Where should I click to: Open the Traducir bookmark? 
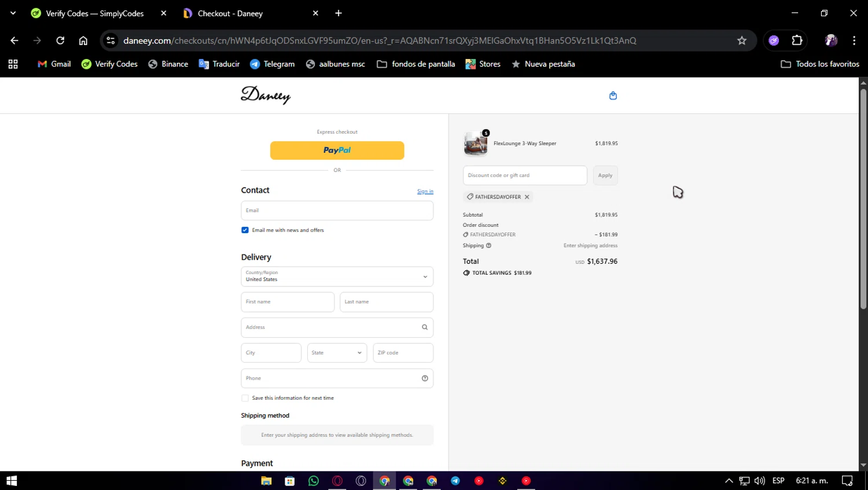pyautogui.click(x=219, y=64)
